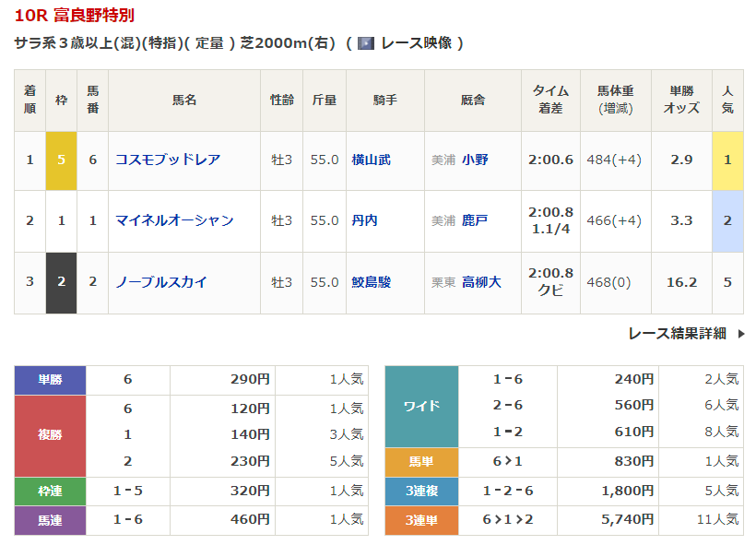756x545 pixels.
Task: Click yellow frame 5 color box
Action: coord(61,160)
